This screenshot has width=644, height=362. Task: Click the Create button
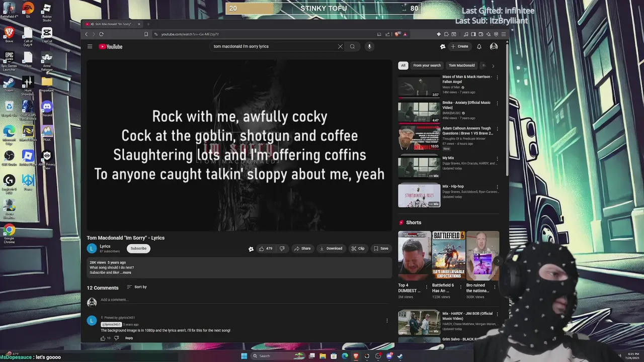pyautogui.click(x=459, y=46)
